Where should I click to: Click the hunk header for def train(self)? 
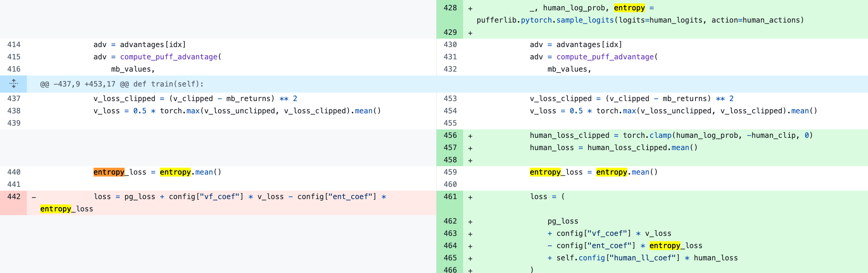(x=122, y=84)
